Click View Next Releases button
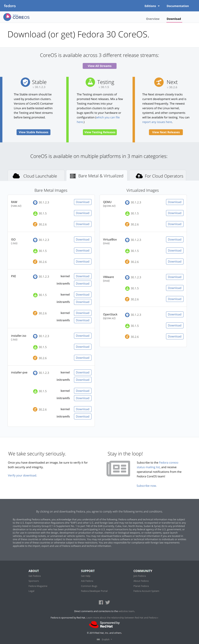The height and width of the screenshot is (644, 199). point(166,132)
